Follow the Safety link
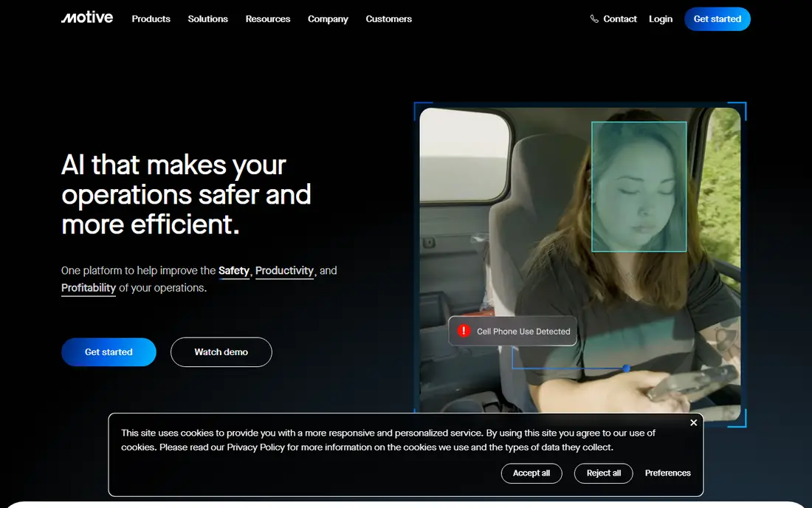812x508 pixels. [x=233, y=271]
